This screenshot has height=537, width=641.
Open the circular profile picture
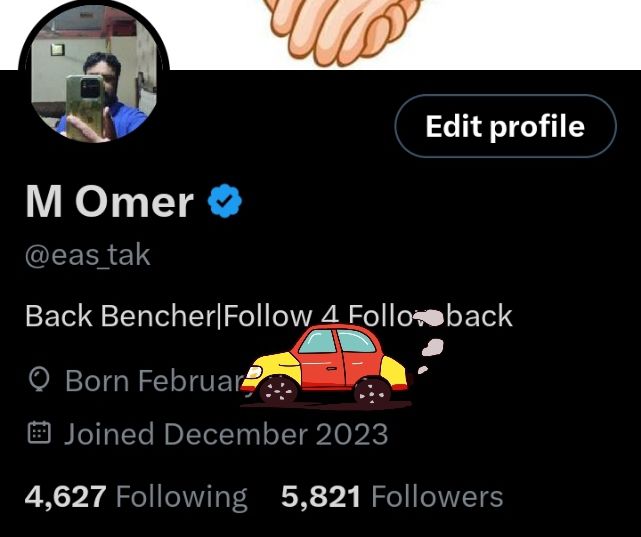click(94, 73)
